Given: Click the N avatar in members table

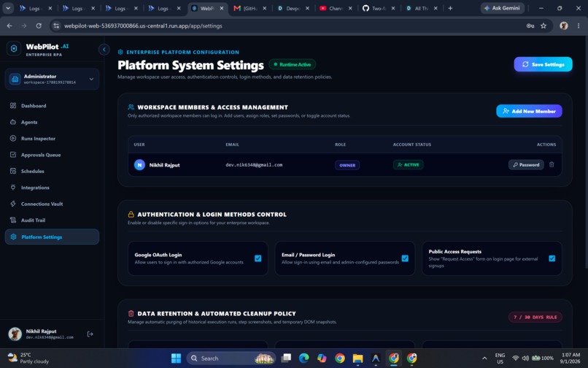Looking at the screenshot, I should (139, 165).
